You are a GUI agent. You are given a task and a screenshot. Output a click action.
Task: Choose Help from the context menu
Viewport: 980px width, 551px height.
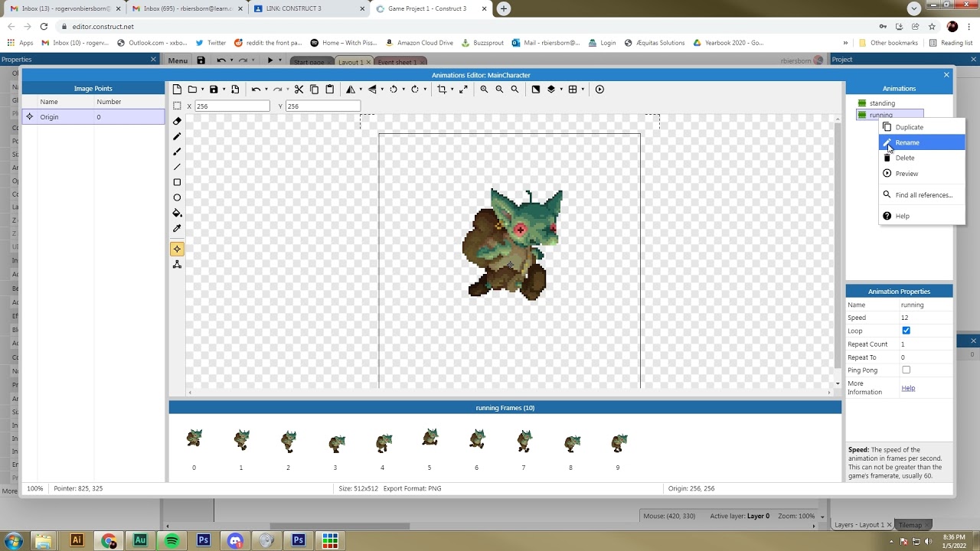pos(922,216)
